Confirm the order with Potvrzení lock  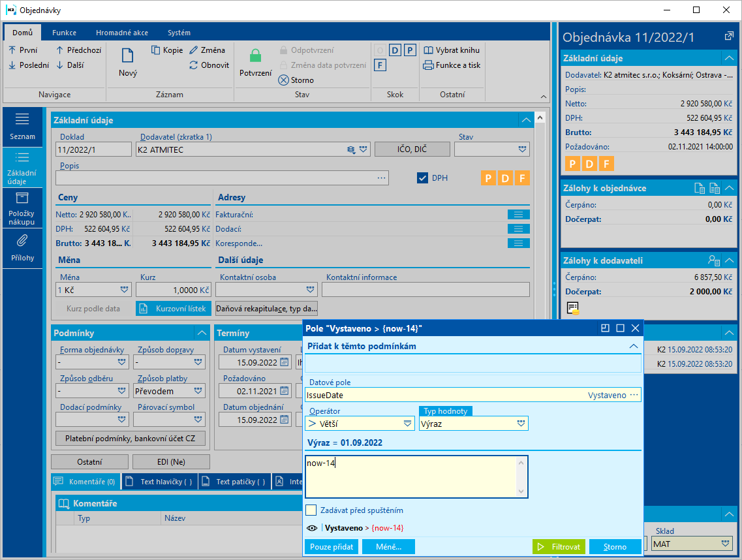pyautogui.click(x=256, y=62)
